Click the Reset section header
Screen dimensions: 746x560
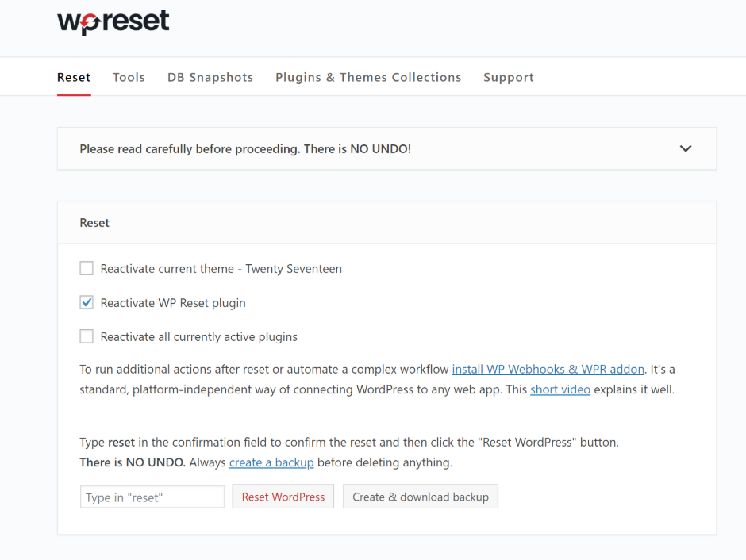[94, 223]
